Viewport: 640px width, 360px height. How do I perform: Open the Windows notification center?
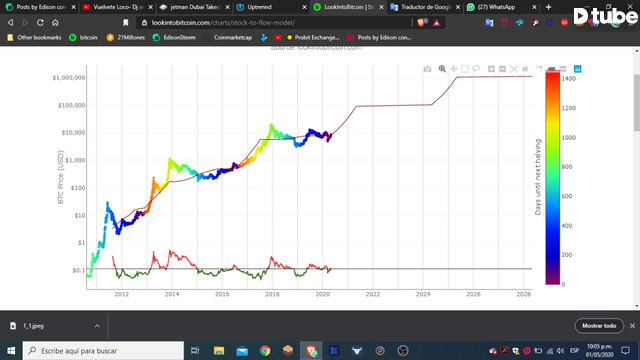click(625, 351)
